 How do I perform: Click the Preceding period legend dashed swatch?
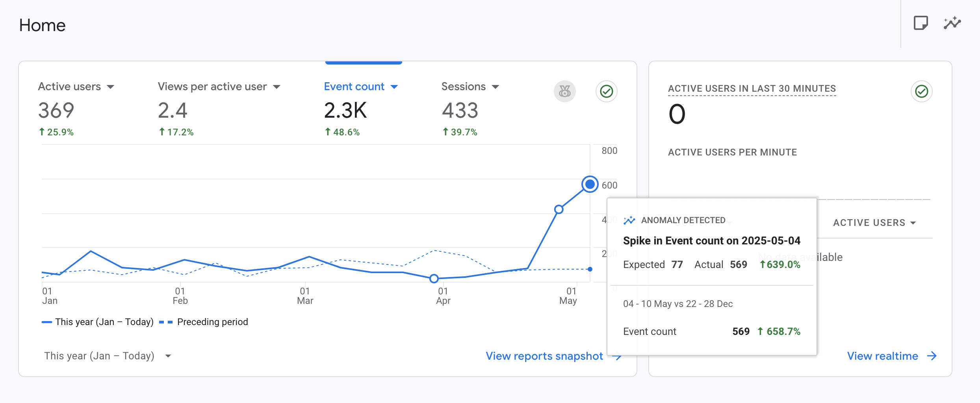(x=166, y=322)
